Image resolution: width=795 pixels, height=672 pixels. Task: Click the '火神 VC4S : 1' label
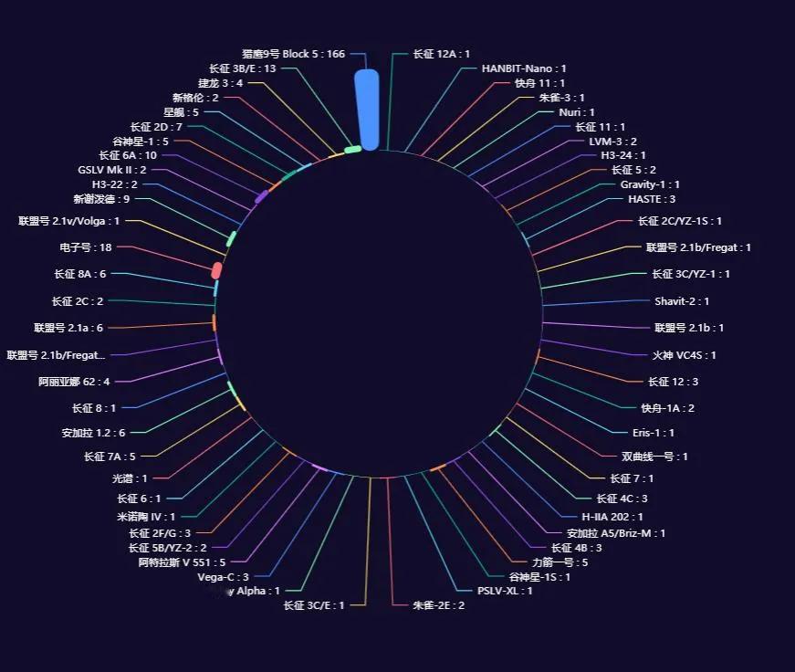pos(684,355)
